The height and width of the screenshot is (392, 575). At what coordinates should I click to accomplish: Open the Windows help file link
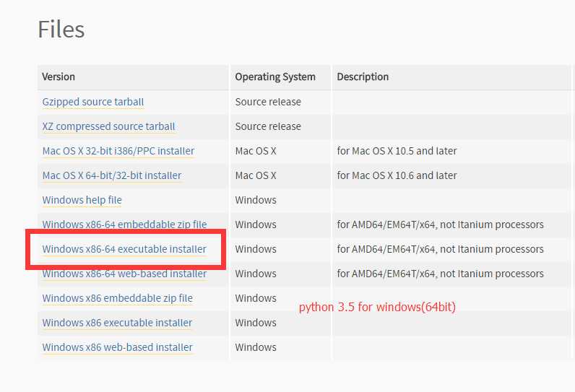[82, 200]
